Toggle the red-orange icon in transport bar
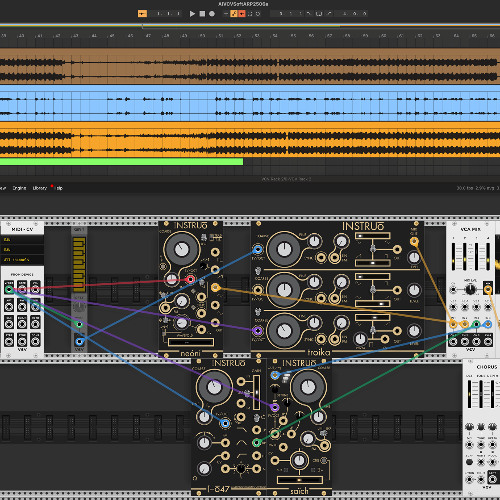This screenshot has width=500, height=500. (242, 14)
